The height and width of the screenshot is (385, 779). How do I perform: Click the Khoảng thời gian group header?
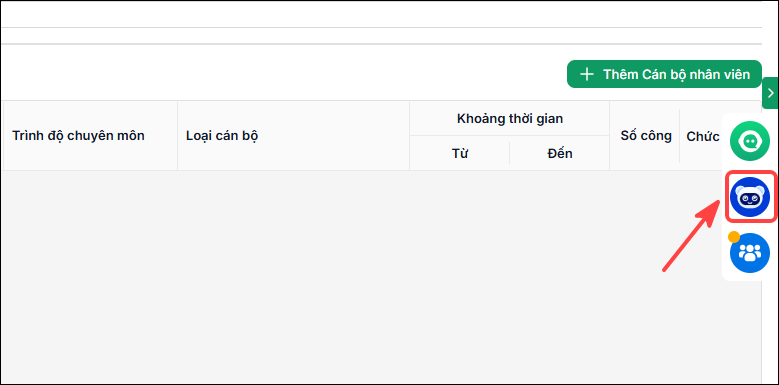tap(510, 118)
